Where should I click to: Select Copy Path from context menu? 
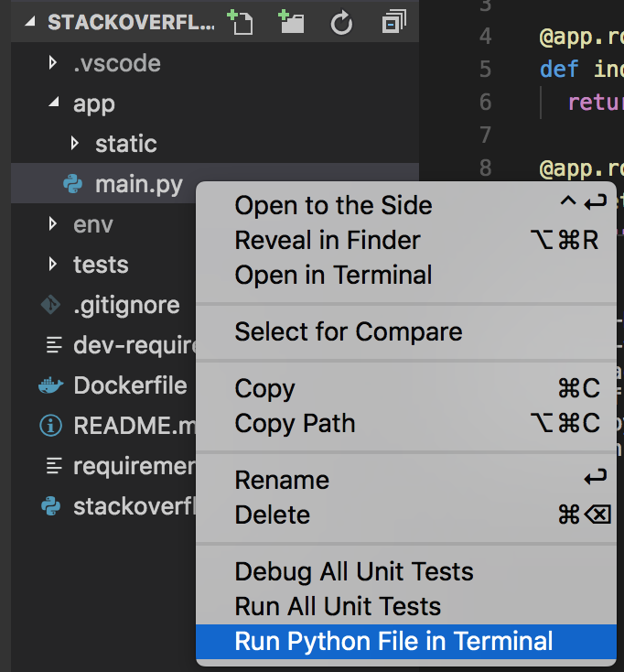click(295, 423)
